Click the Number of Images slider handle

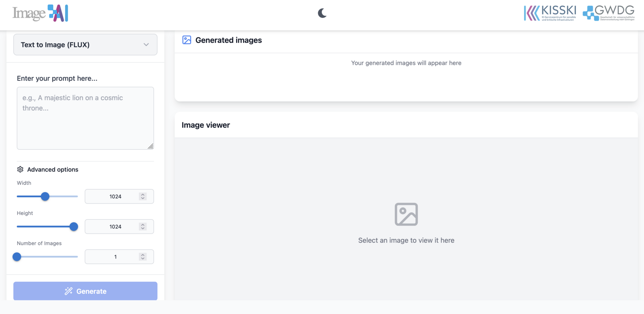tap(17, 257)
